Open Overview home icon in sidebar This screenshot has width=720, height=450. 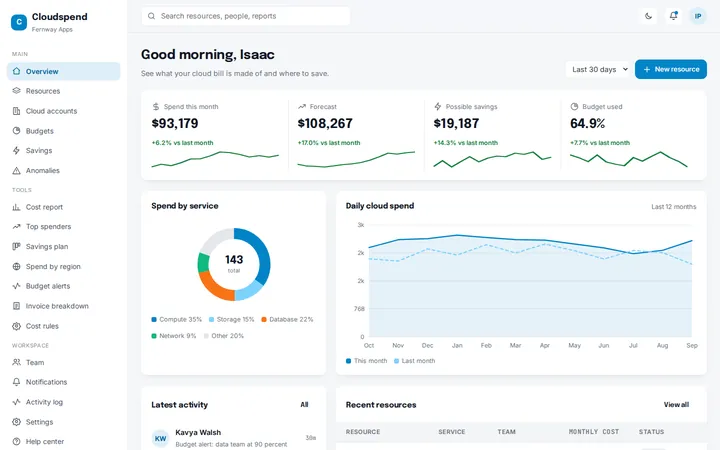pos(17,71)
